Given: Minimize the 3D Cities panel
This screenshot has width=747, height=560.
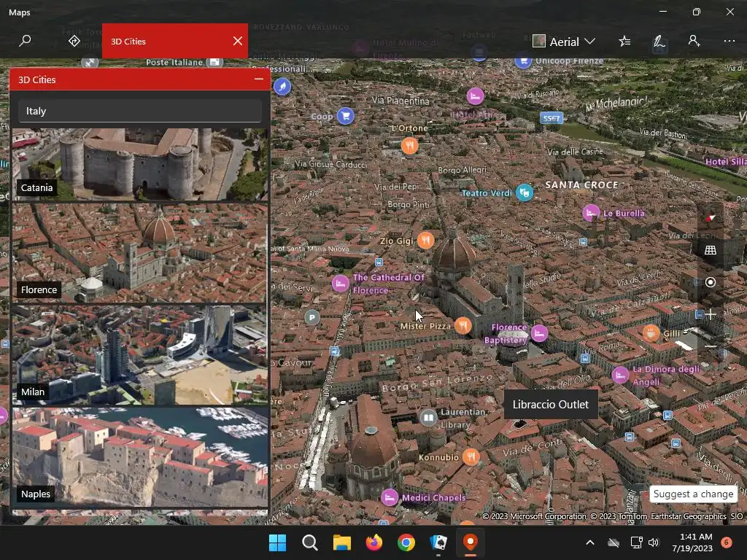Looking at the screenshot, I should pyautogui.click(x=259, y=79).
